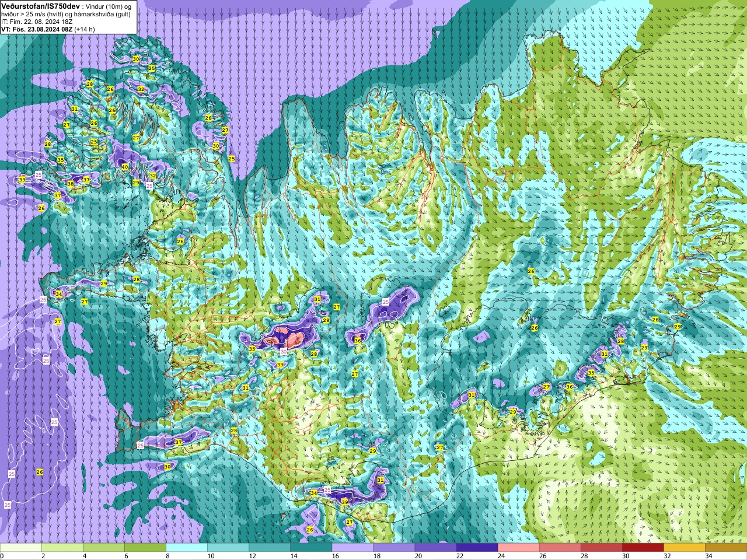This screenshot has width=747, height=560.
Task: Click the white 30 contour label in pink area
Action: (x=284, y=352)
